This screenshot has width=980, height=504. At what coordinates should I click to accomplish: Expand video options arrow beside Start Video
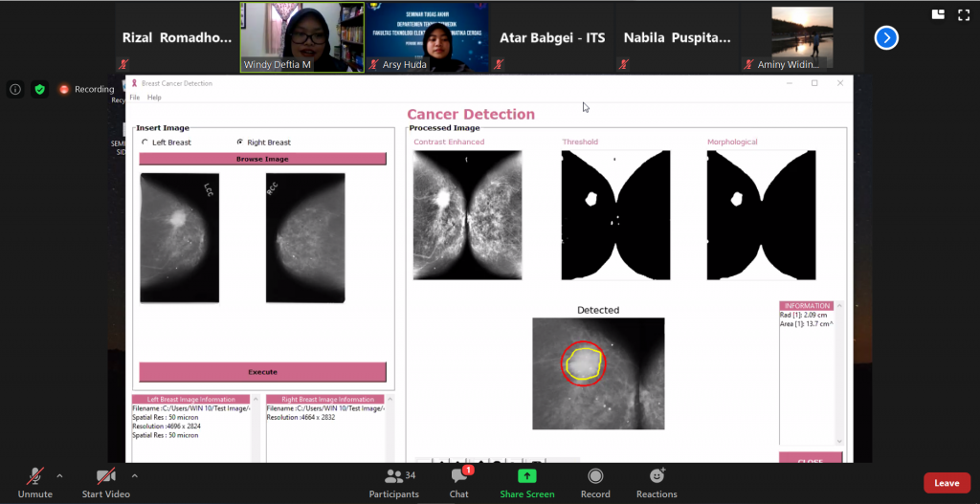pyautogui.click(x=134, y=475)
